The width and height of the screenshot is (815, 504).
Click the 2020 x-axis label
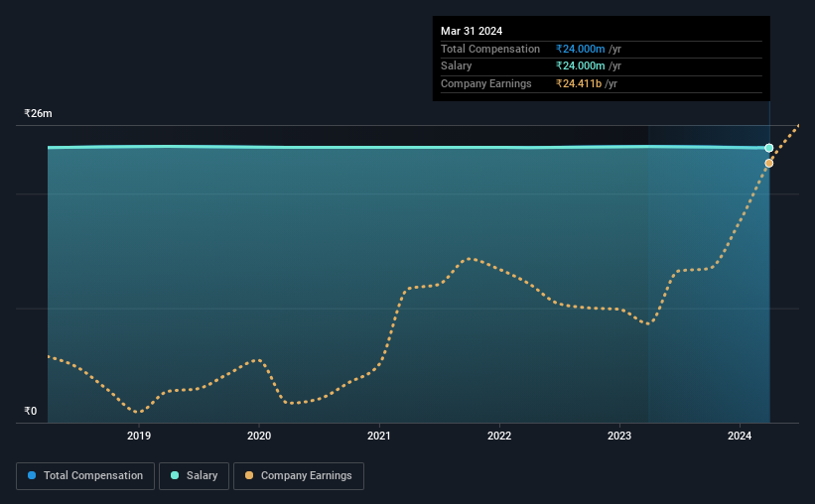tap(259, 436)
